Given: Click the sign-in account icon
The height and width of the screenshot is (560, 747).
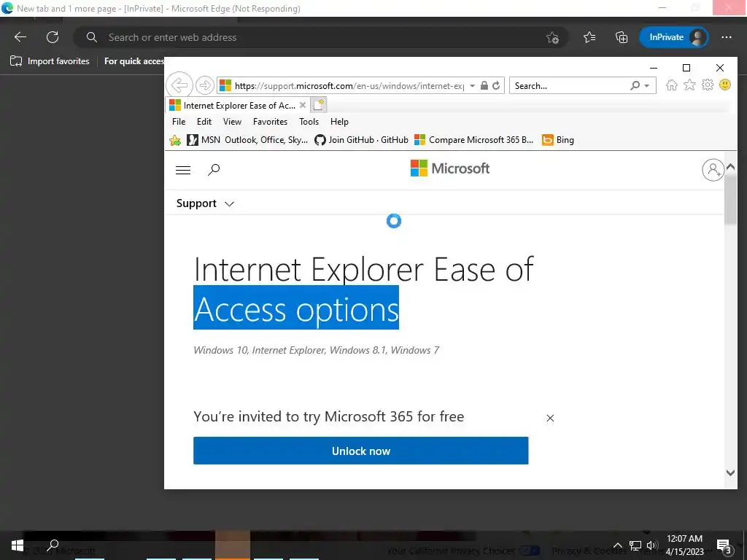Looking at the screenshot, I should point(713,169).
